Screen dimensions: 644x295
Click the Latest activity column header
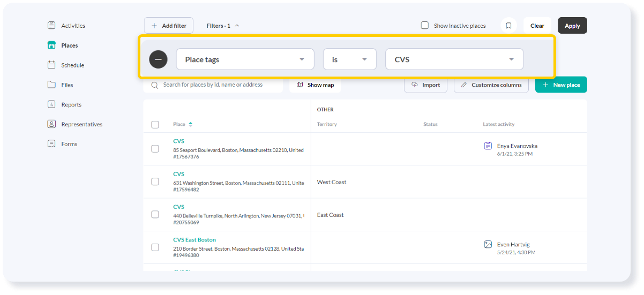coord(498,124)
